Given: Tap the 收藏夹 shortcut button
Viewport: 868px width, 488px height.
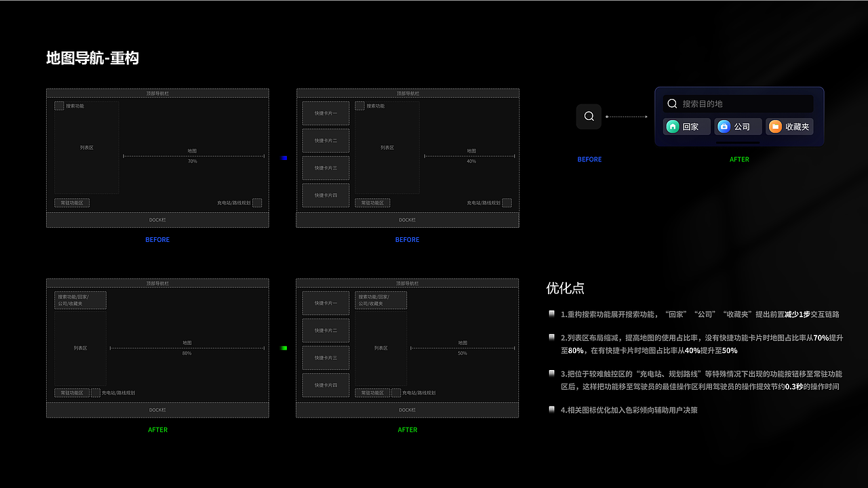Looking at the screenshot, I should tap(789, 126).
